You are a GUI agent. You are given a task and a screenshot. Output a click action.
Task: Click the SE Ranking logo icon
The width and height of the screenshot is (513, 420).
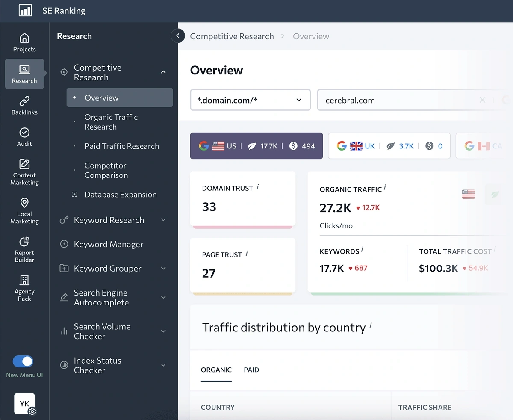pyautogui.click(x=24, y=10)
